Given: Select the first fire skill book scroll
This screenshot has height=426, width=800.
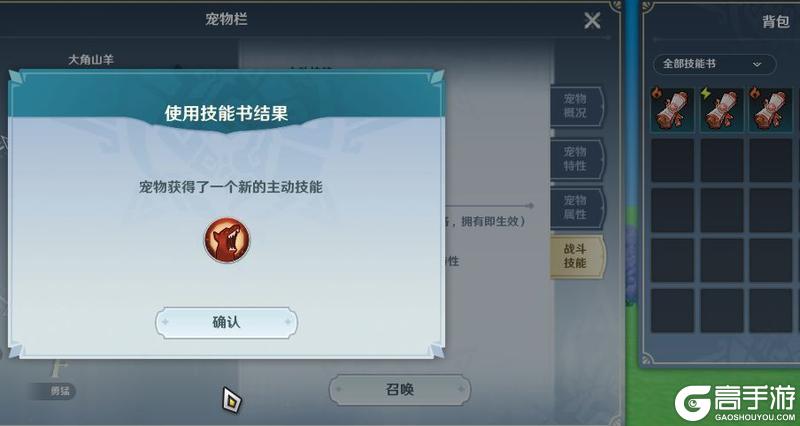Looking at the screenshot, I should click(672, 110).
